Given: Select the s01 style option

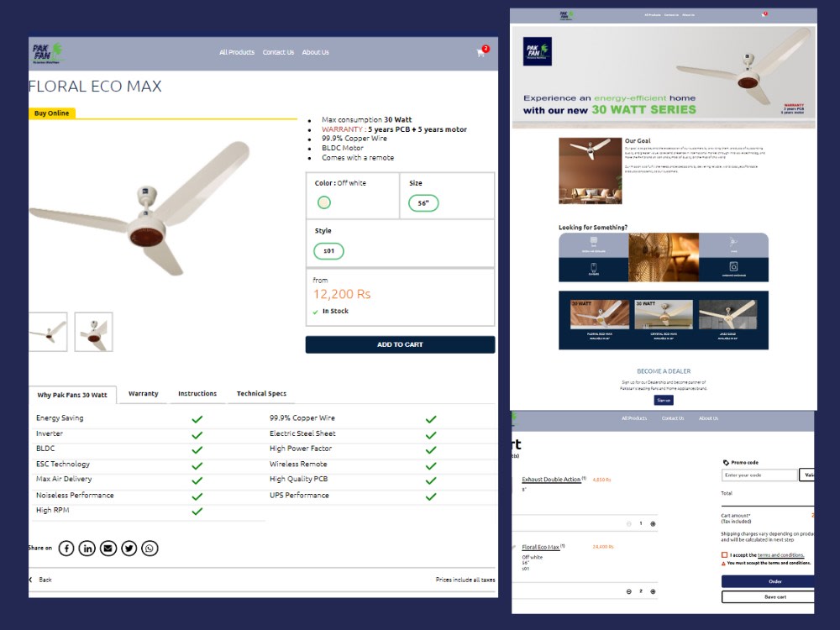Looking at the screenshot, I should pyautogui.click(x=328, y=250).
